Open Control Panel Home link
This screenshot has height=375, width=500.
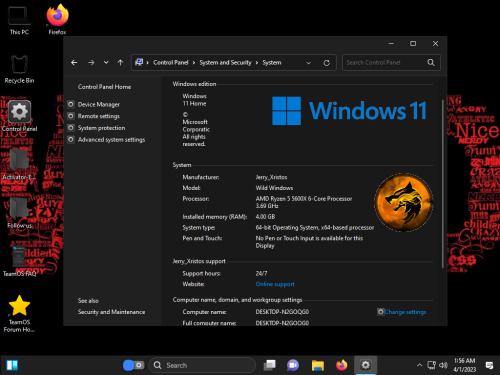tap(104, 87)
